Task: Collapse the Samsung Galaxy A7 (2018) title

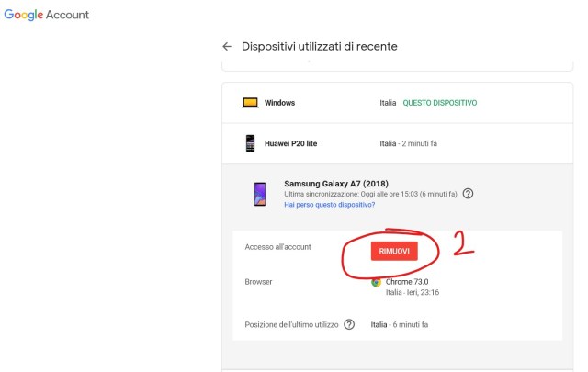Action: click(x=336, y=182)
